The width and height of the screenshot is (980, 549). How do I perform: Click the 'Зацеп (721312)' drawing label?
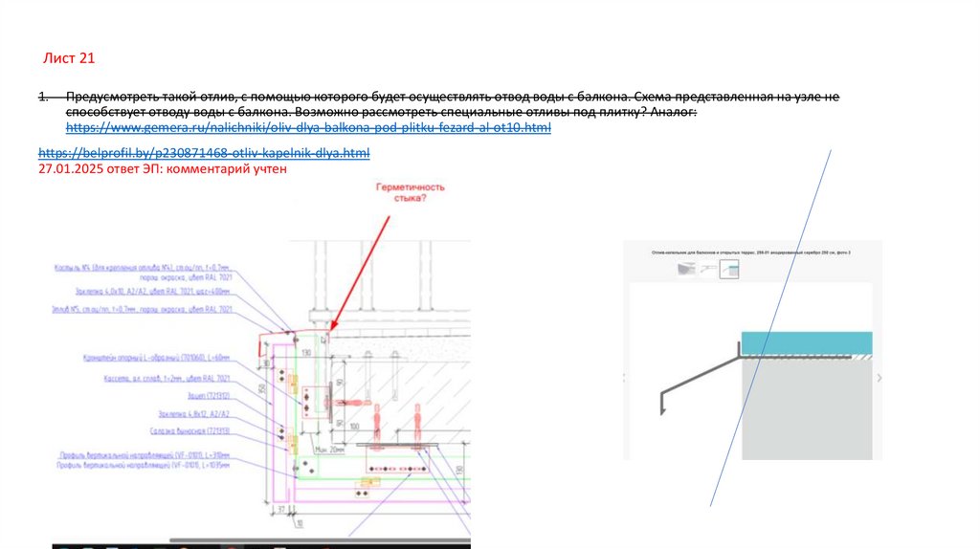[209, 396]
